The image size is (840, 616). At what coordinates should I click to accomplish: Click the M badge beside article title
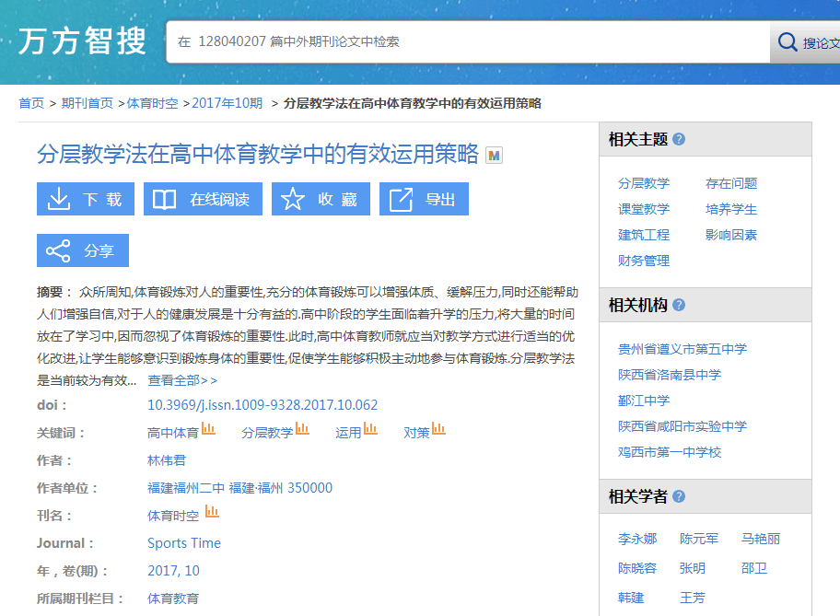point(494,156)
